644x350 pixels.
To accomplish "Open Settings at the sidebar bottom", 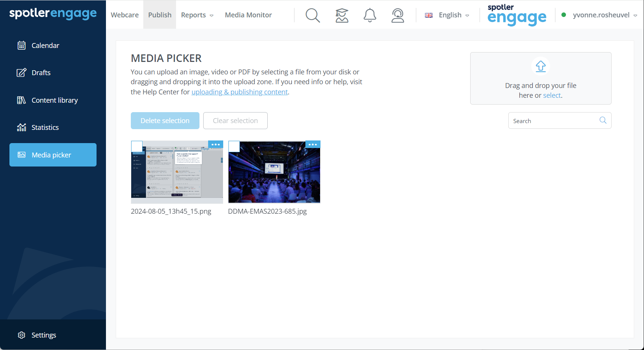I will [53, 335].
